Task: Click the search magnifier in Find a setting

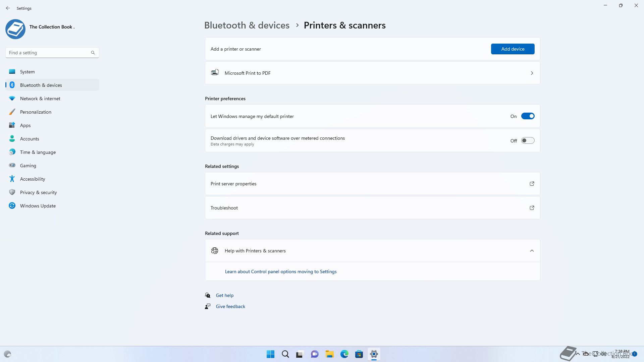Action: [x=93, y=53]
